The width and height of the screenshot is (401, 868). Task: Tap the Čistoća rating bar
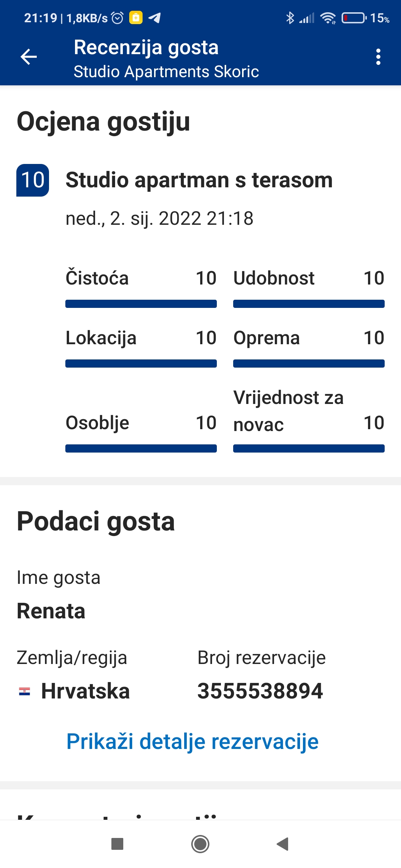141,304
